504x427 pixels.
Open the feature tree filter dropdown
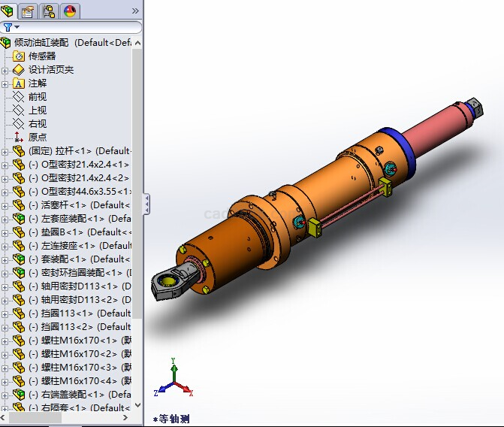(12, 27)
